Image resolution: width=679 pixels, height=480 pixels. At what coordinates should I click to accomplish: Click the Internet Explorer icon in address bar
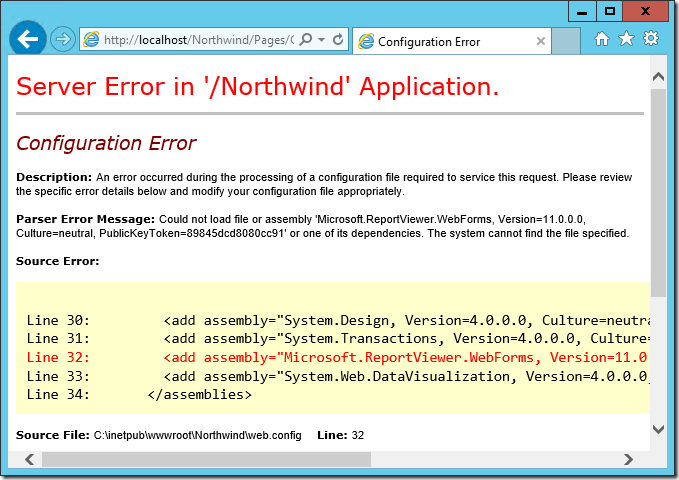point(91,39)
